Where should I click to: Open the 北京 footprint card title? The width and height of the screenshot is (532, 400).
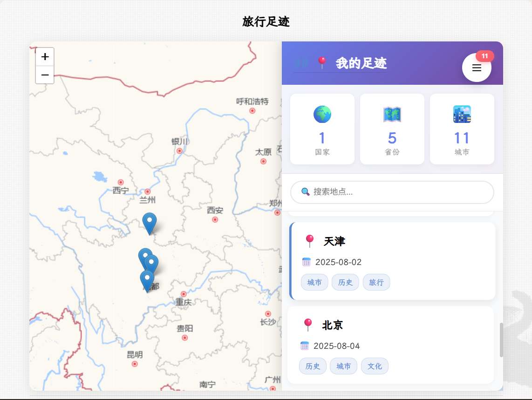(333, 325)
